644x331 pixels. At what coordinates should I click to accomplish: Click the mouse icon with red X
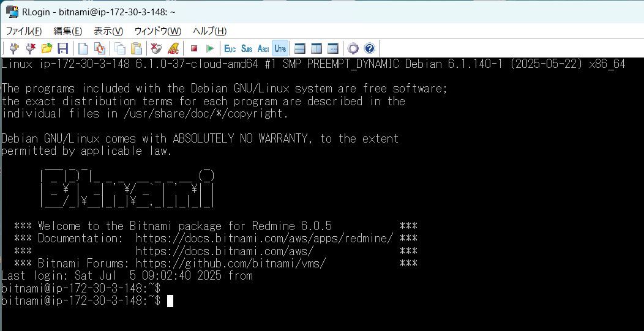tap(157, 48)
